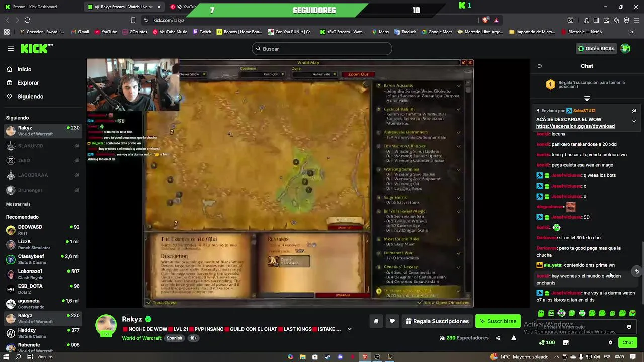
Task: Open chat settings gear
Action: [610, 342]
